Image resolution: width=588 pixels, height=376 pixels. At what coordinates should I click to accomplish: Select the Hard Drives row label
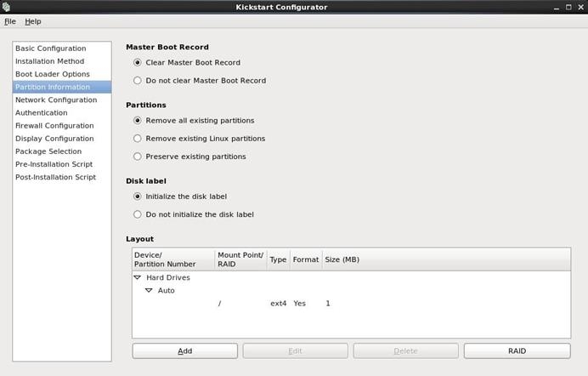tap(168, 277)
